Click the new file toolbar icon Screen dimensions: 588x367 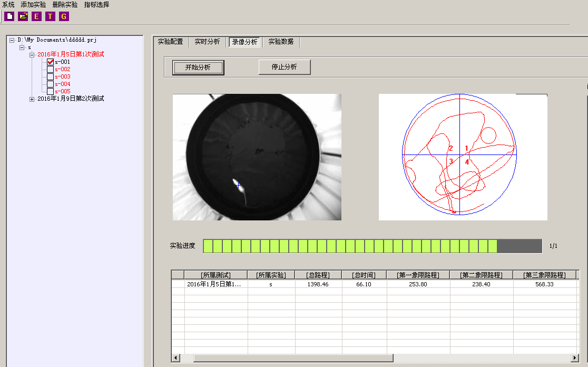(9, 16)
